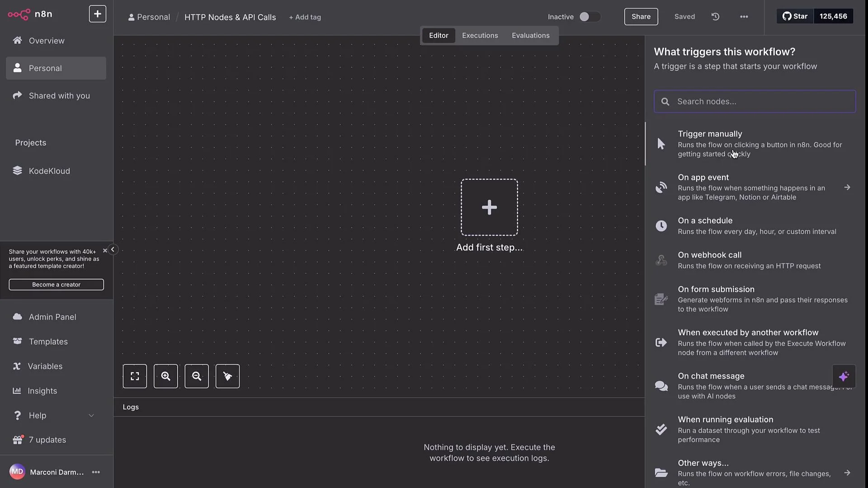Click the zoom out magnifier button
This screenshot has height=488, width=868.
tap(197, 376)
